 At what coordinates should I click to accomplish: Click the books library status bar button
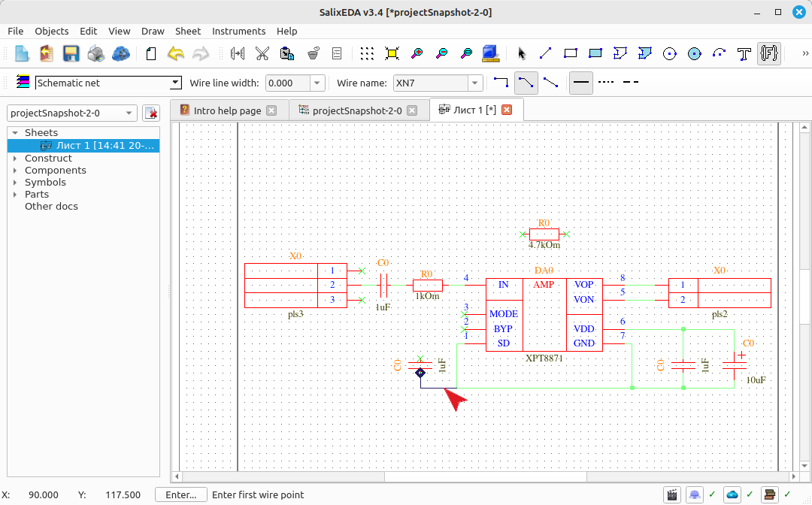[770, 494]
